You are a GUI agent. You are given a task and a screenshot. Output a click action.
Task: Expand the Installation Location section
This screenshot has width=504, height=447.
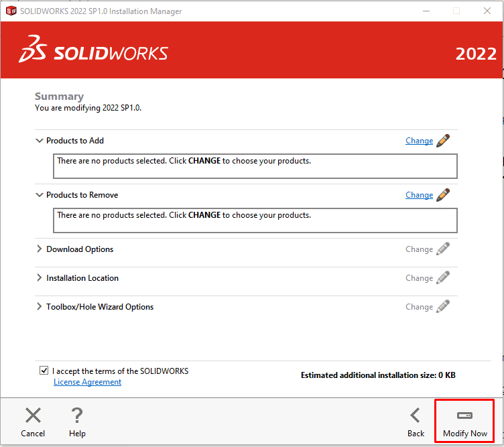40,277
